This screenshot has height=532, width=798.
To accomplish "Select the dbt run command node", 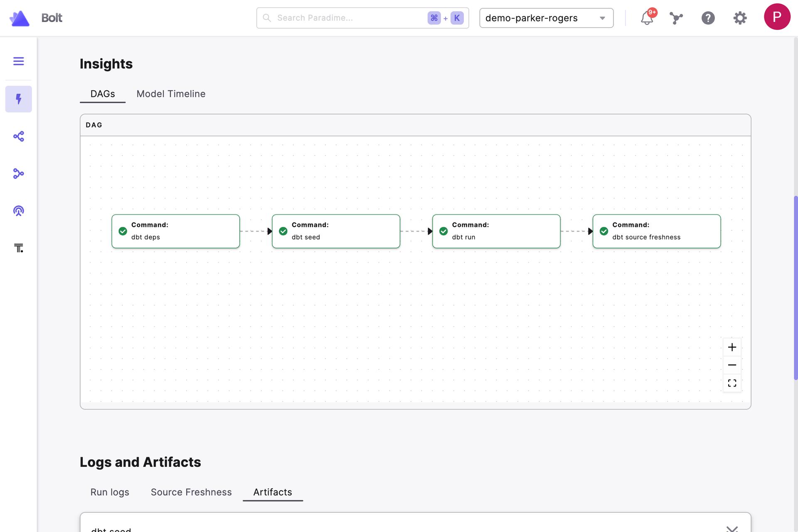I will 496,231.
